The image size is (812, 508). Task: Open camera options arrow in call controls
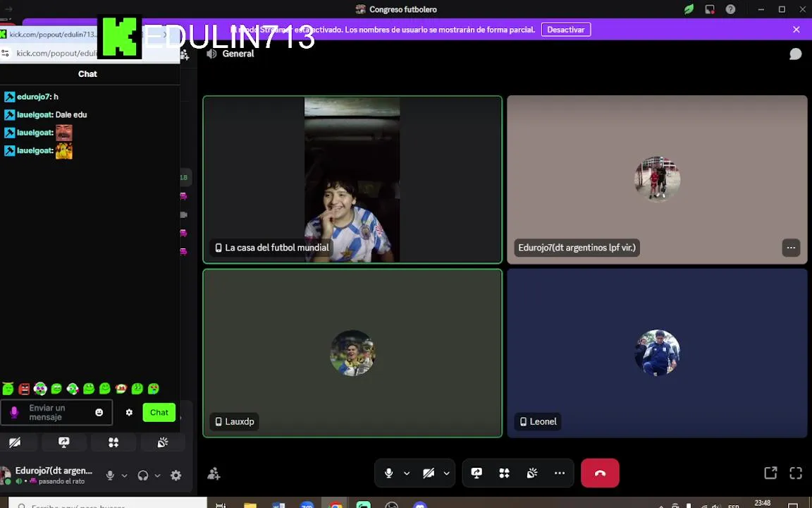446,473
